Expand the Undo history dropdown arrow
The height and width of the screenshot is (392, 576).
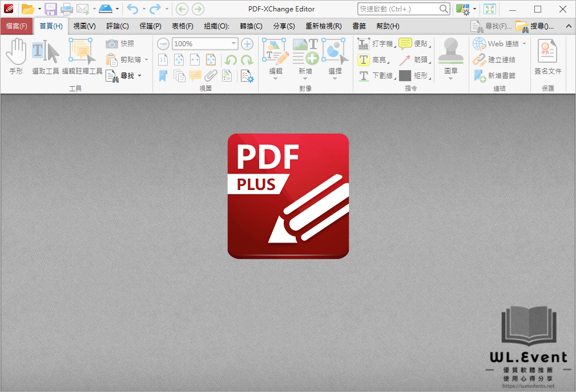coord(144,9)
